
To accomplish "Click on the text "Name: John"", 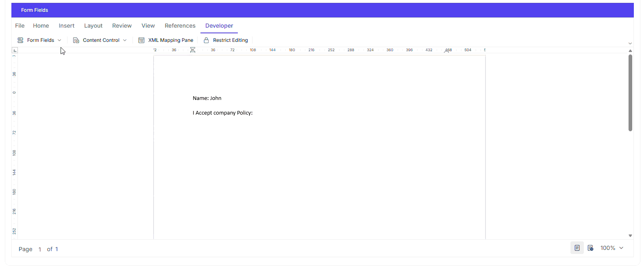I will (207, 98).
